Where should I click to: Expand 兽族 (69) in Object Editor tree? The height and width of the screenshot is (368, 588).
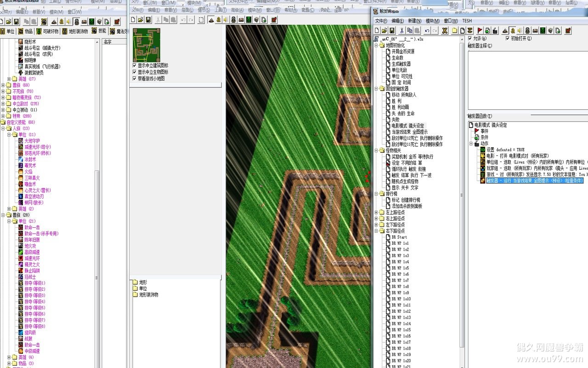[3, 85]
